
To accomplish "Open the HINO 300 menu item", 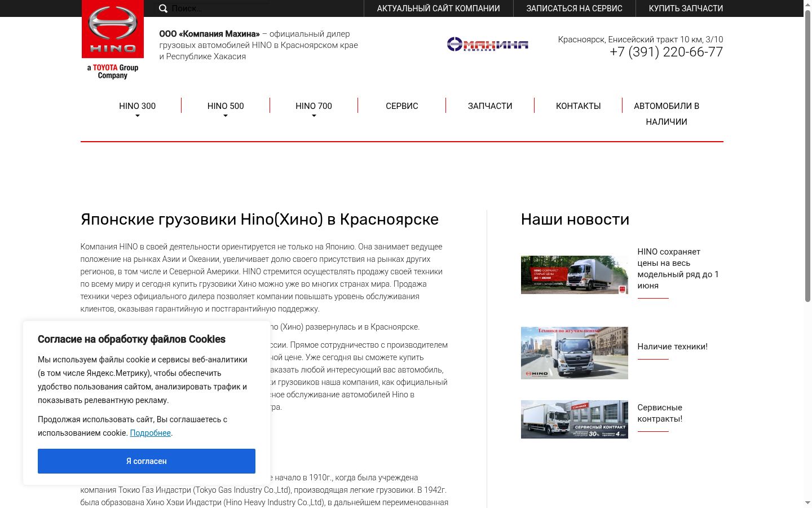I will click(x=138, y=106).
